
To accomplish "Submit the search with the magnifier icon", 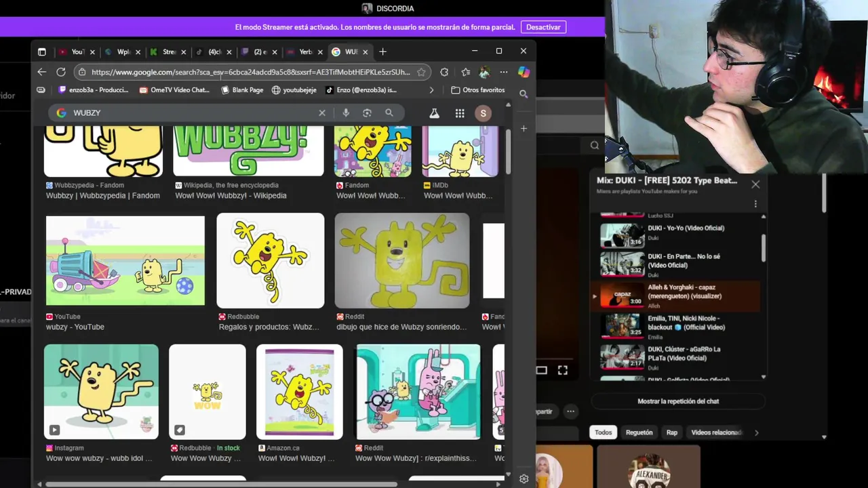I will (x=389, y=113).
